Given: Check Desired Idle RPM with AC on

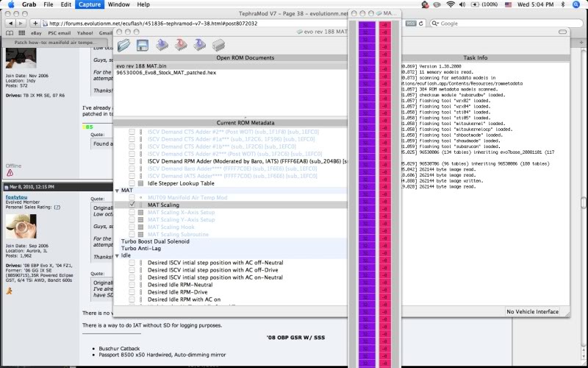Looking at the screenshot, I should click(132, 300).
